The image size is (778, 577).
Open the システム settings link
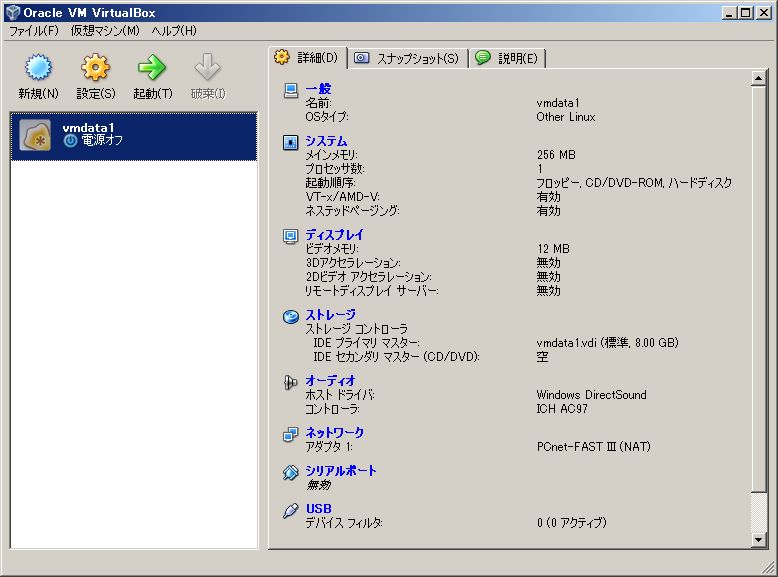click(326, 141)
